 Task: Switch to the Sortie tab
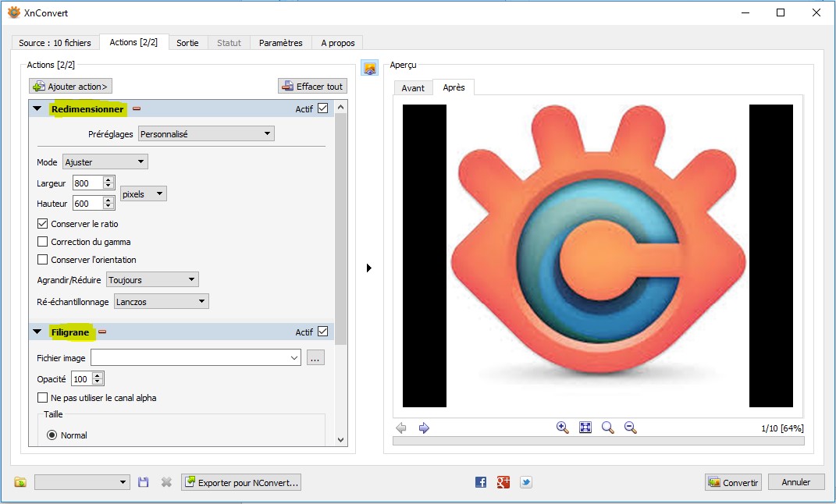187,43
